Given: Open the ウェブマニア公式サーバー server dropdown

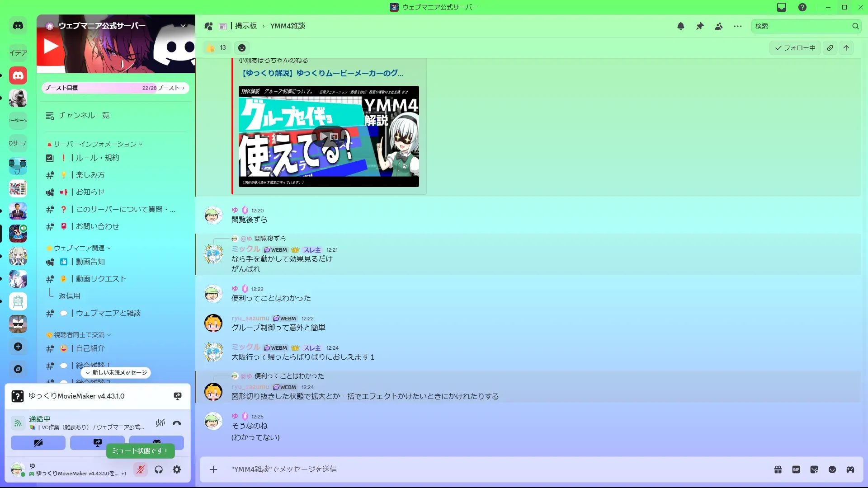Looking at the screenshot, I should point(183,26).
